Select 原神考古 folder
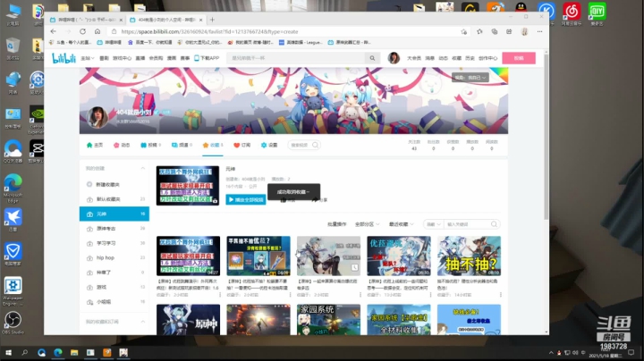The image size is (644, 361). [x=114, y=229]
